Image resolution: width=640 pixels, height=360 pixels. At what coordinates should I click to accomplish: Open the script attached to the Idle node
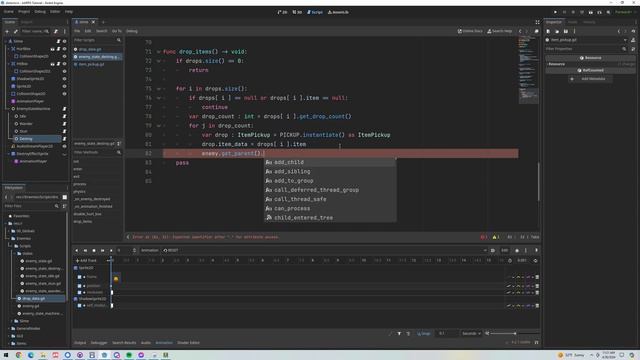[x=64, y=116]
